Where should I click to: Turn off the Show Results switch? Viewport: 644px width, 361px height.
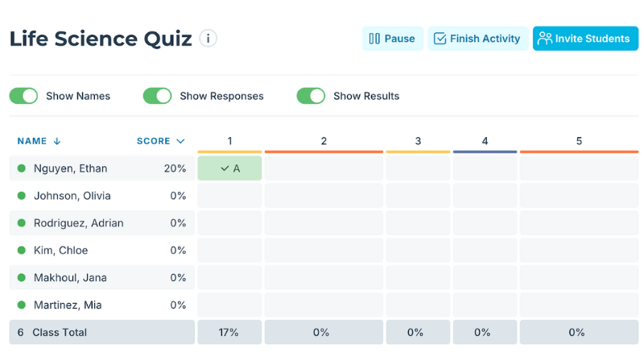click(x=311, y=96)
